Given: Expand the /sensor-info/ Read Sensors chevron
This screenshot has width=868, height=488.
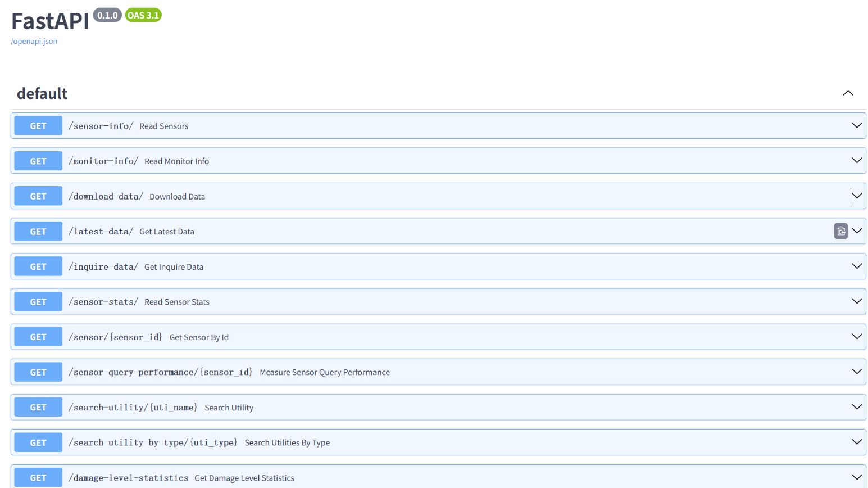Looking at the screenshot, I should (857, 125).
